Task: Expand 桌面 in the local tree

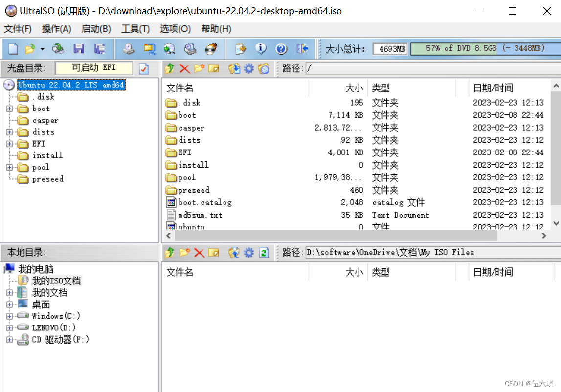Action: point(10,305)
